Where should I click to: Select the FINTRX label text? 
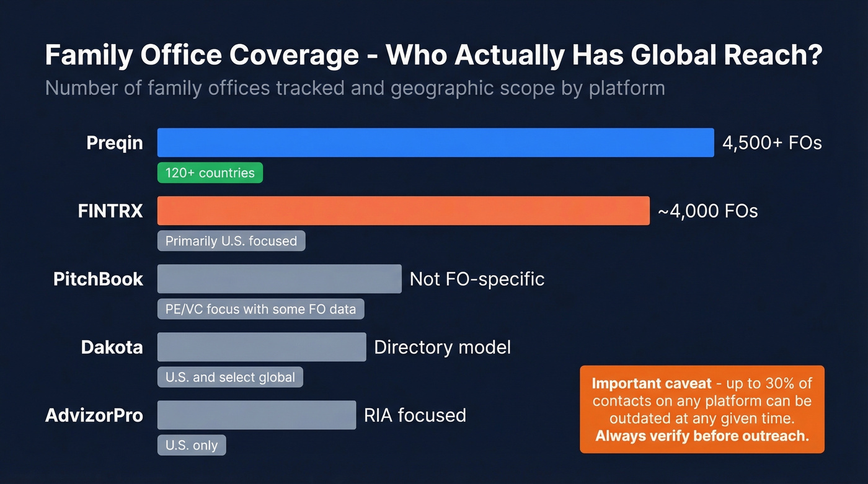(110, 211)
